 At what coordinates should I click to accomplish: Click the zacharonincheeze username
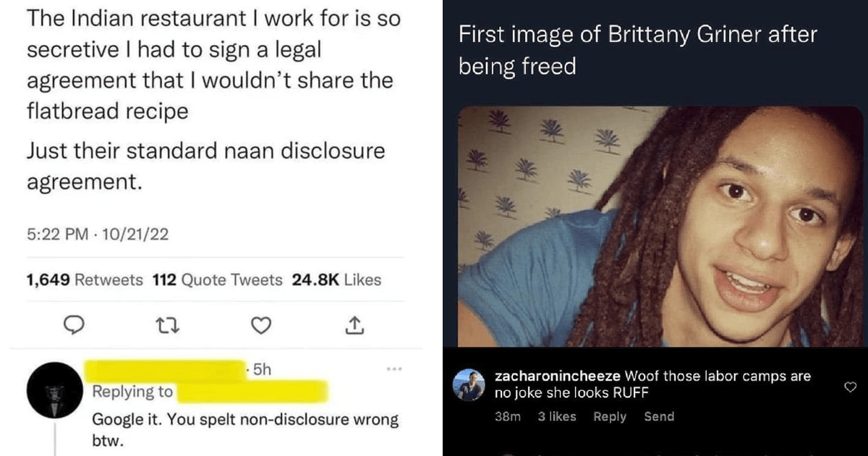coord(557,376)
